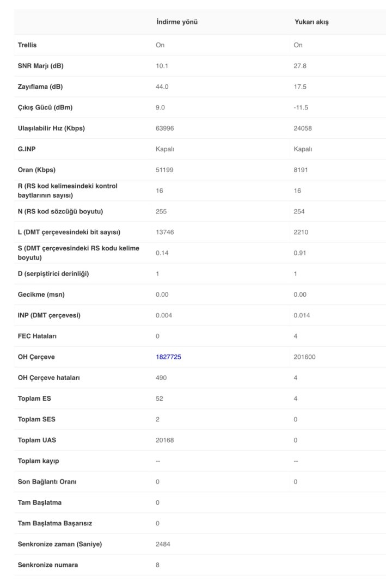Click the upstream SNR value 27.8

(300, 66)
